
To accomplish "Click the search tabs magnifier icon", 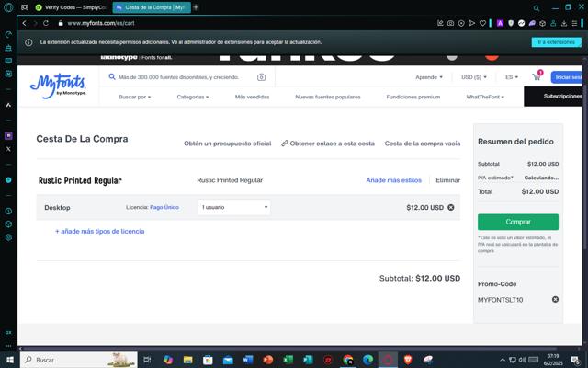I will click(x=537, y=8).
